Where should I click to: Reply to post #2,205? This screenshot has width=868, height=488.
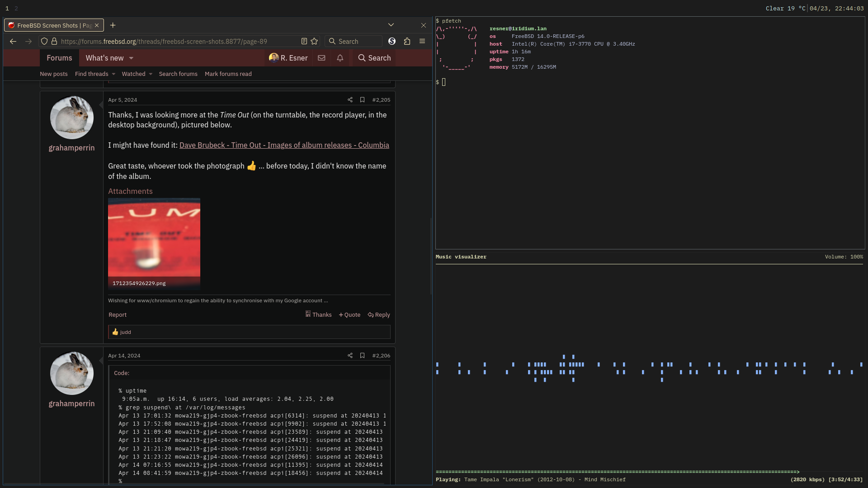379,315
